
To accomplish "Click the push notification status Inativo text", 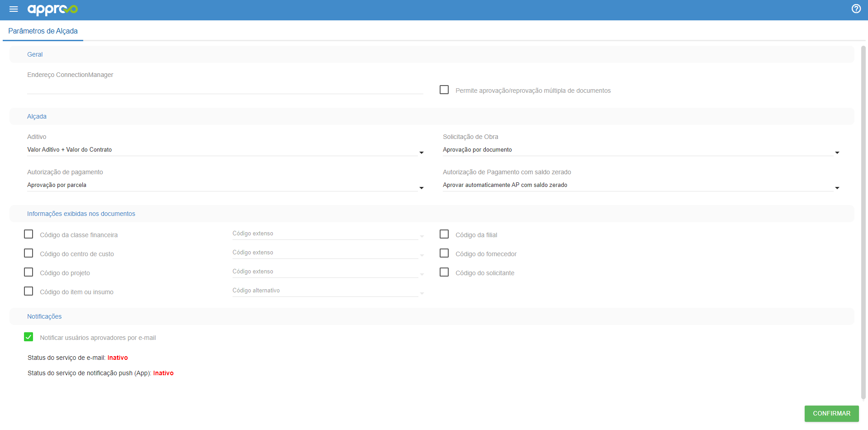I will click(163, 373).
